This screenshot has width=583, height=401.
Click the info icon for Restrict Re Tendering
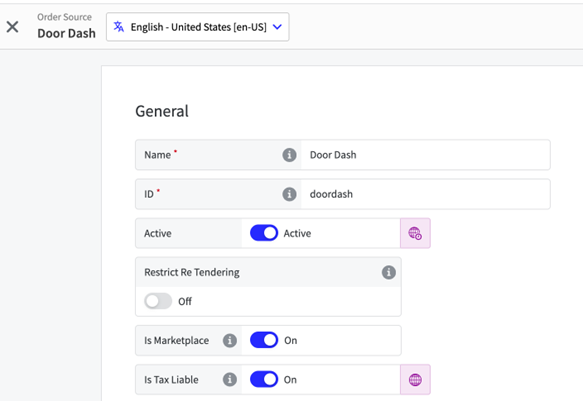pyautogui.click(x=389, y=272)
